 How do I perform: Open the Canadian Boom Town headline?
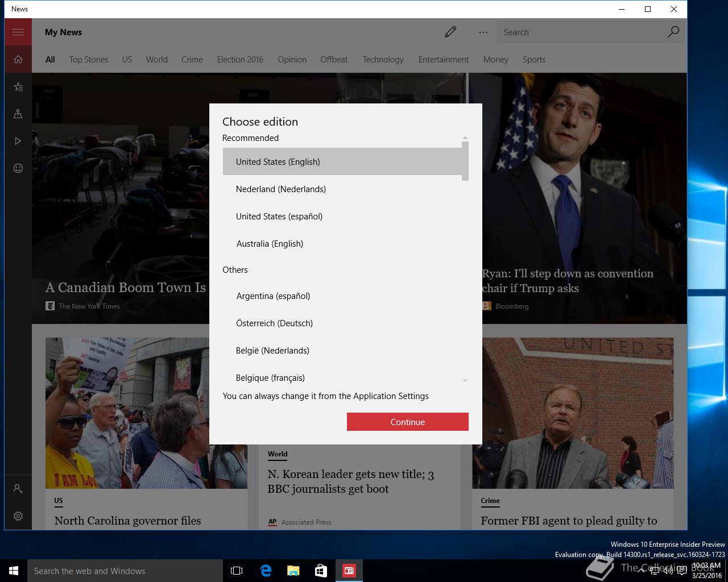[126, 288]
